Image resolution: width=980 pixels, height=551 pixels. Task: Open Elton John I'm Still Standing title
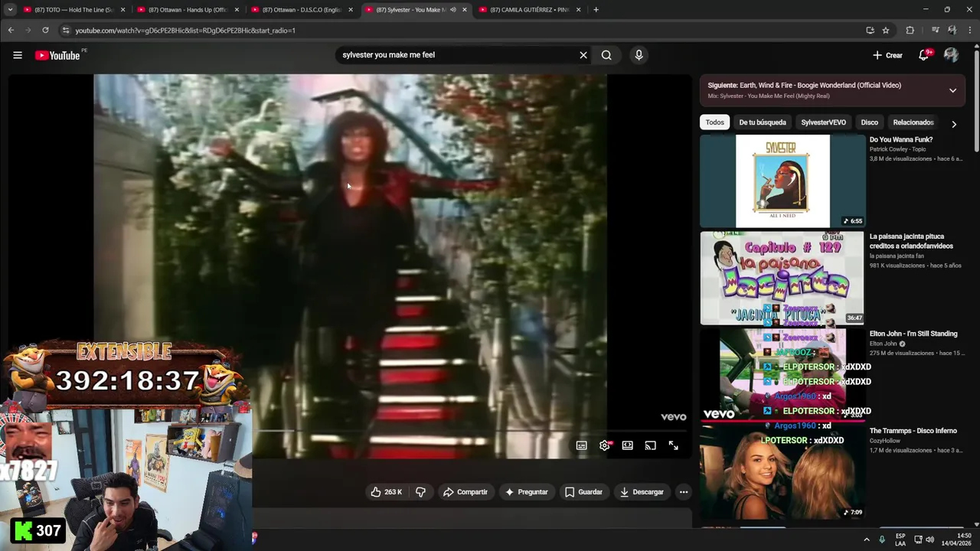coord(913,334)
